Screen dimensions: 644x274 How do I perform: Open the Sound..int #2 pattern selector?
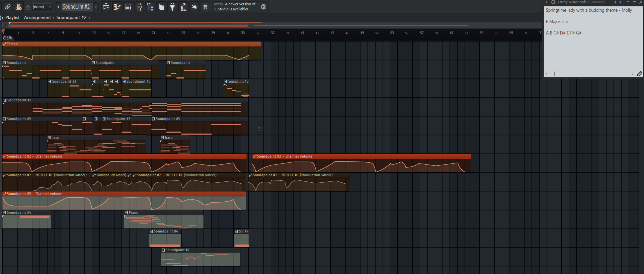coord(76,7)
